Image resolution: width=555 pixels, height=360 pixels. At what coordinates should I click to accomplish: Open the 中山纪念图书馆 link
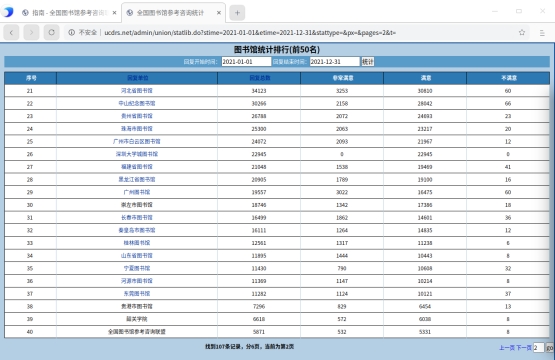(x=137, y=103)
